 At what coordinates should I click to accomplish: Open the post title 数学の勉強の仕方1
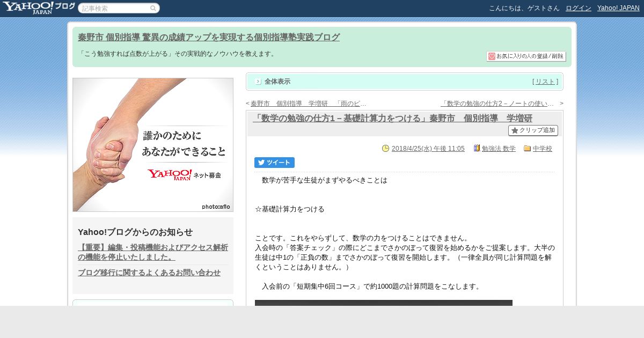393,118
